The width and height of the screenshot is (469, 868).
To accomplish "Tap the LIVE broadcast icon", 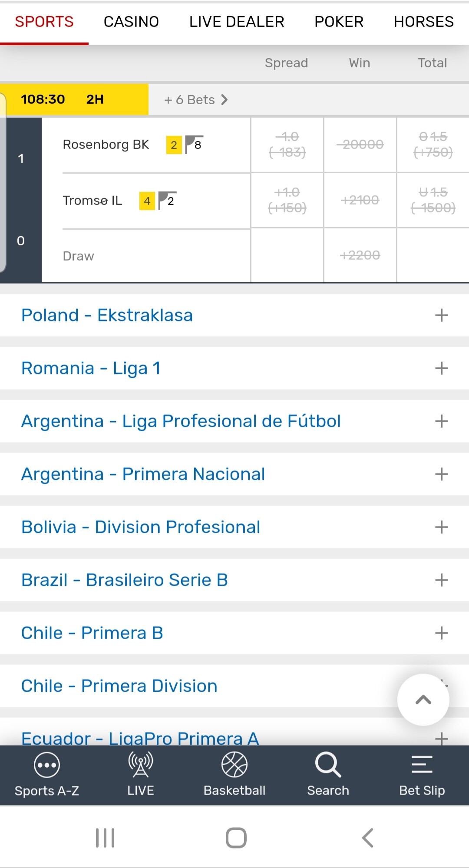I will (140, 765).
